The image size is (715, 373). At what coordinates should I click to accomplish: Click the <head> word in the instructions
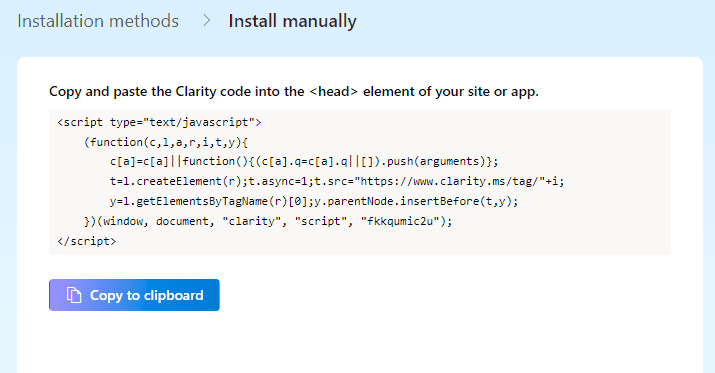point(333,91)
